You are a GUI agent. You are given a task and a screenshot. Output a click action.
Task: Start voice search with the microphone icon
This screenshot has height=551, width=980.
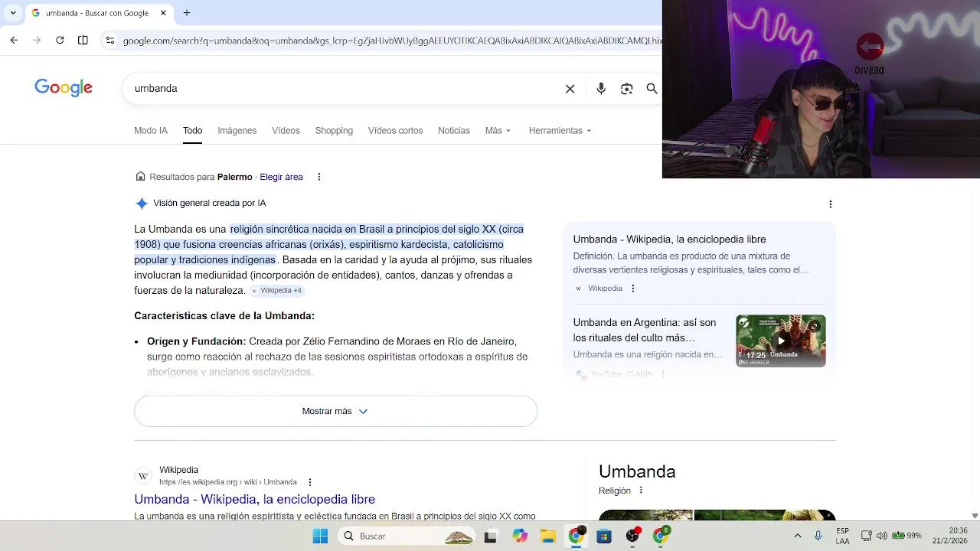tap(601, 89)
